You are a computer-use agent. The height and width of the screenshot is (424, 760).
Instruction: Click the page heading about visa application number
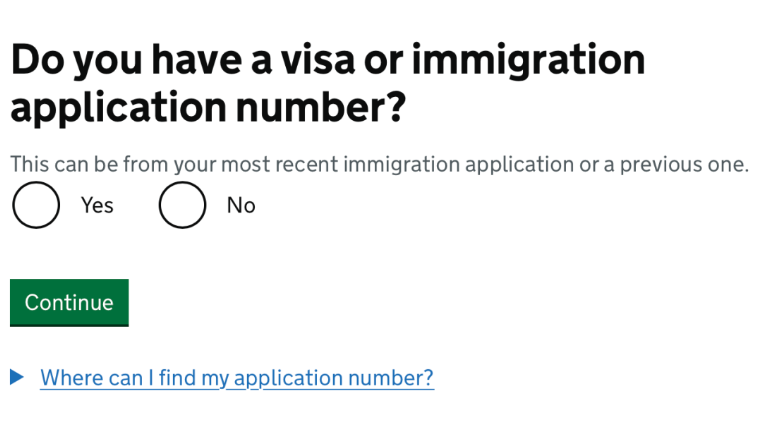tap(327, 84)
